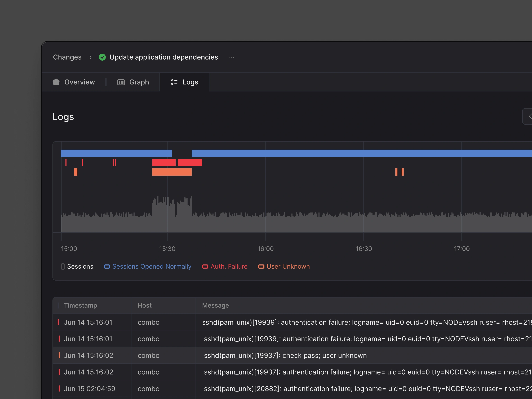The width and height of the screenshot is (532, 399).
Task: Click the long blue session bar after 15:30
Action: [362, 153]
